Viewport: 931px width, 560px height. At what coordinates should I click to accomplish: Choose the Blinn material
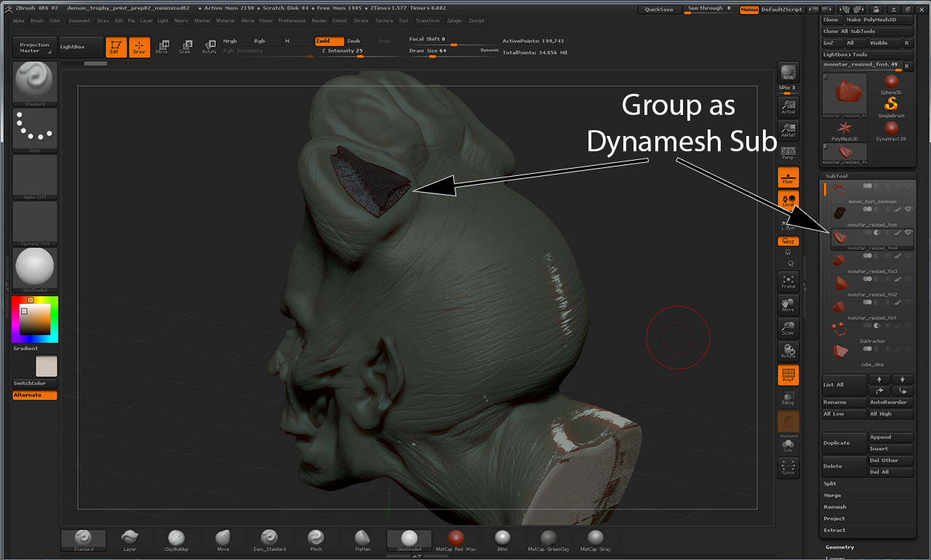click(502, 540)
